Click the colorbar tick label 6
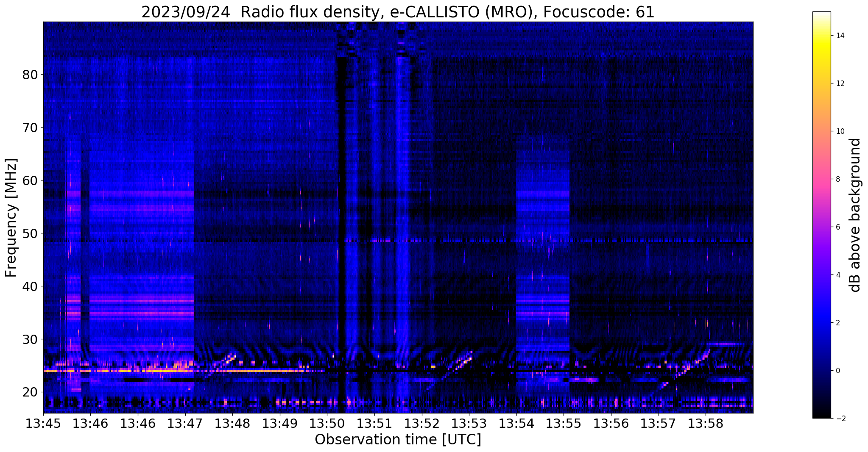 click(838, 227)
